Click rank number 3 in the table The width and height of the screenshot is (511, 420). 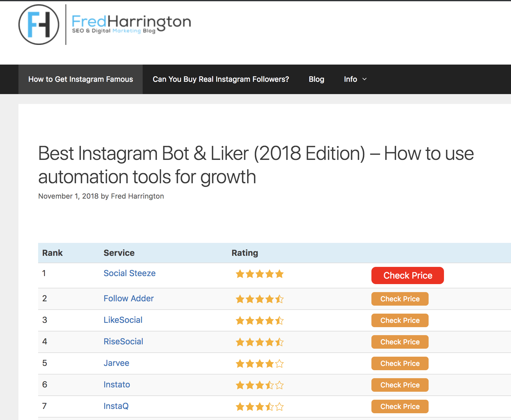coord(45,320)
